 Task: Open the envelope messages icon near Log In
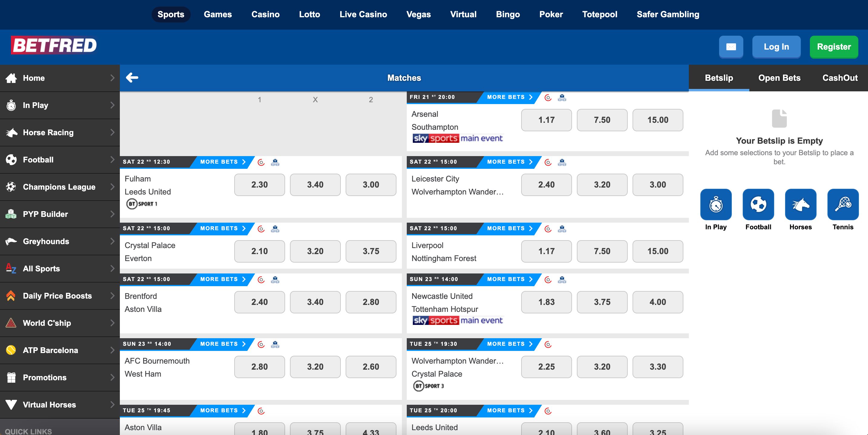[x=731, y=47]
